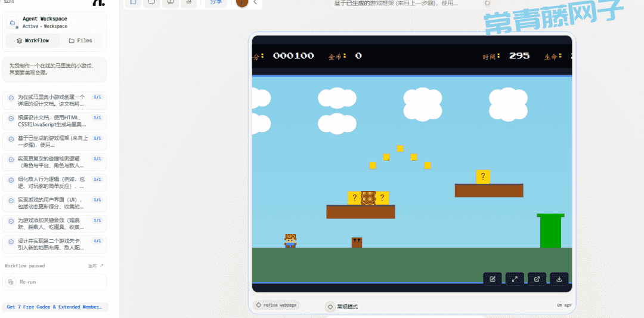Open fullscreen view of the game preview
The image size is (644, 318).
[514, 279]
